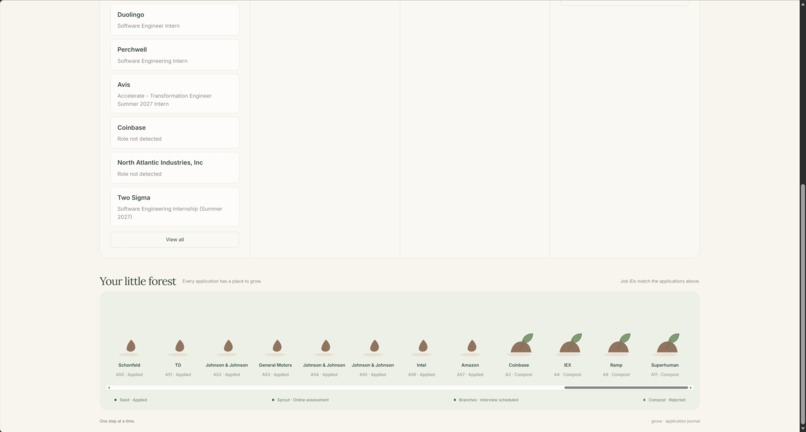Open the North Atlantic Industries, Inc card
The image size is (806, 432).
point(175,168)
